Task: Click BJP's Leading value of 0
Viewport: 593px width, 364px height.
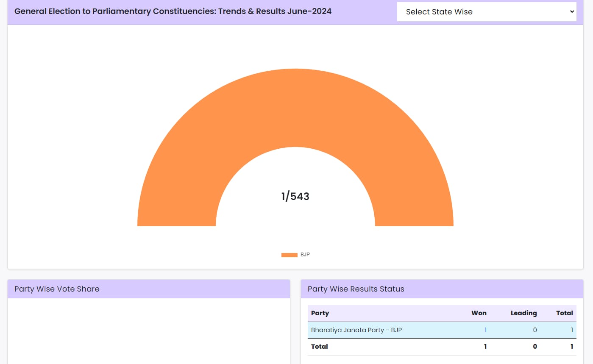Action: (535, 330)
